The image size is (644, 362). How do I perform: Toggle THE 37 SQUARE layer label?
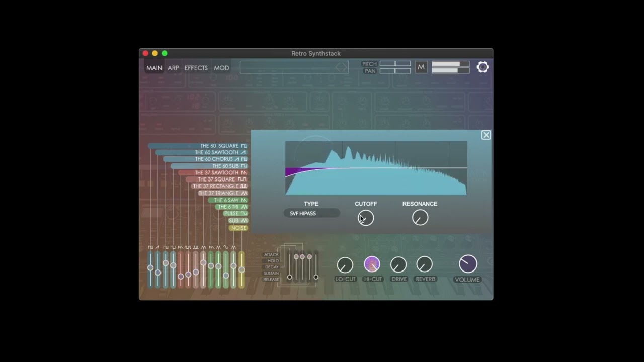[x=216, y=179]
